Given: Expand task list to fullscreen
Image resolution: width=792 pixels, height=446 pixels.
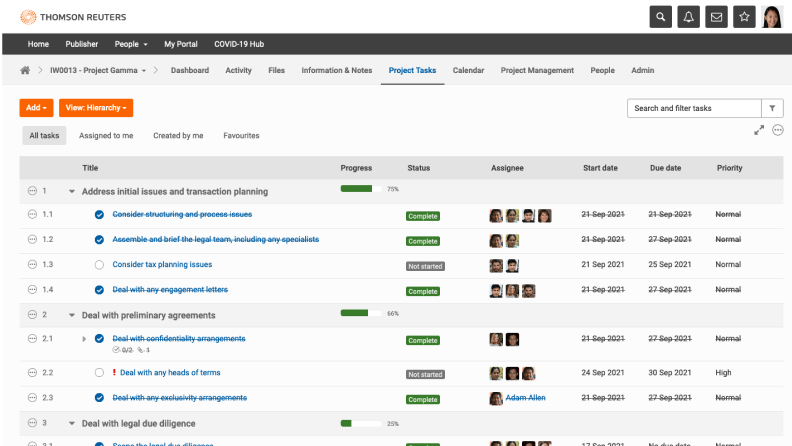Looking at the screenshot, I should (x=759, y=130).
